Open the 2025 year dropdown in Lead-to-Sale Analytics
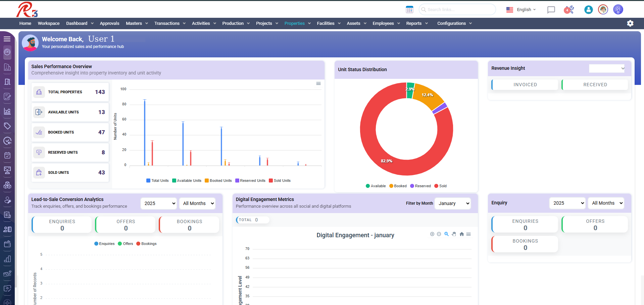644x305 pixels. [x=158, y=203]
